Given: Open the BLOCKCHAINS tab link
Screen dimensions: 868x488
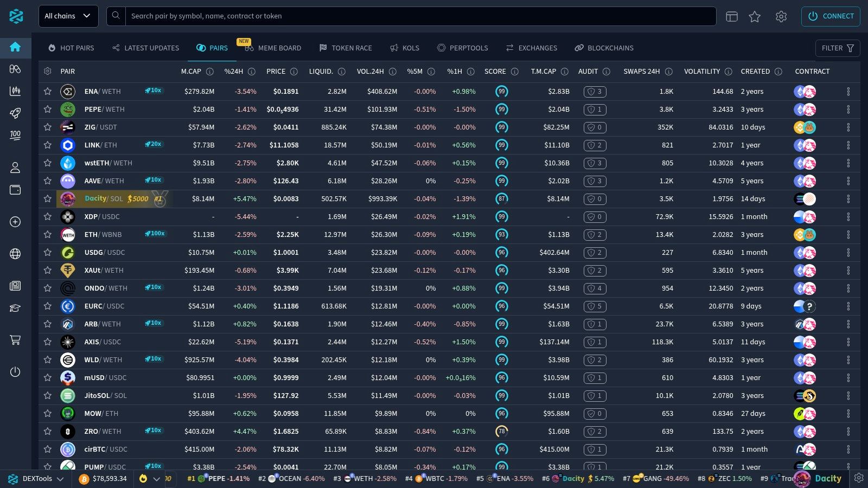Looking at the screenshot, I should pyautogui.click(x=604, y=48).
